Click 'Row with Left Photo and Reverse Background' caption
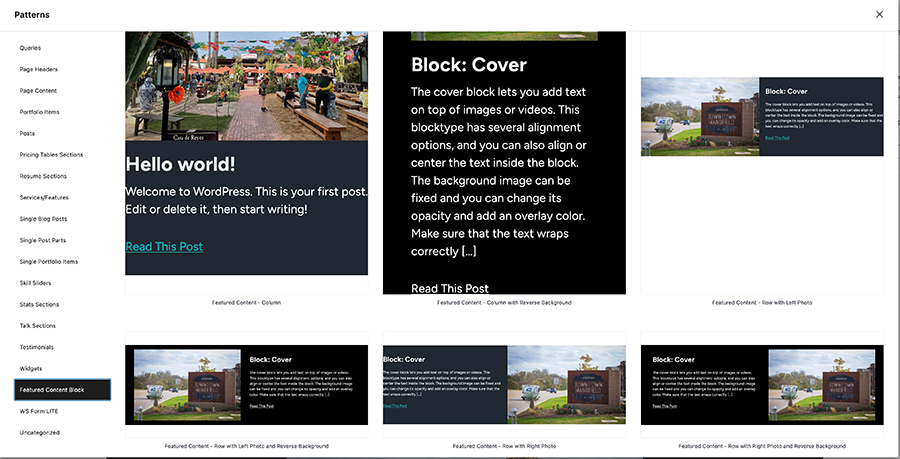 pos(246,446)
